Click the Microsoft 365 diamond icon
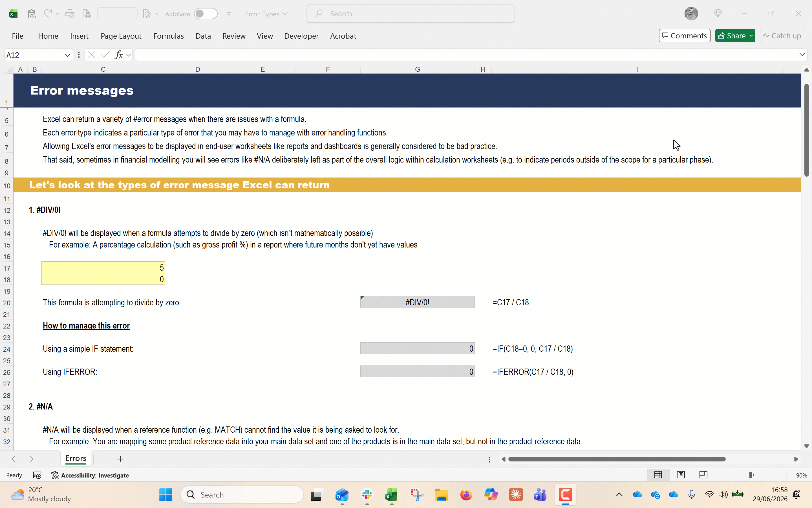Screen dimensions: 812x508 pyautogui.click(x=718, y=14)
